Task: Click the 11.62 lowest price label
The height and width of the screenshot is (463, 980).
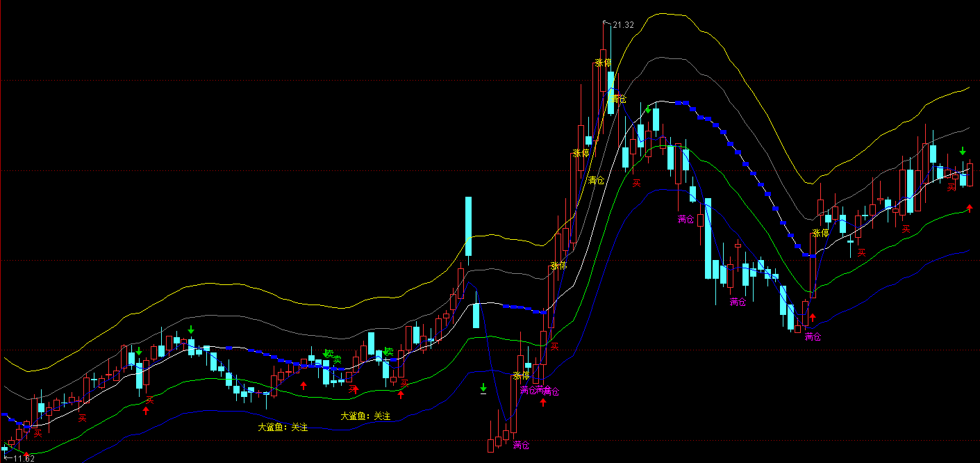Action: coord(24,459)
